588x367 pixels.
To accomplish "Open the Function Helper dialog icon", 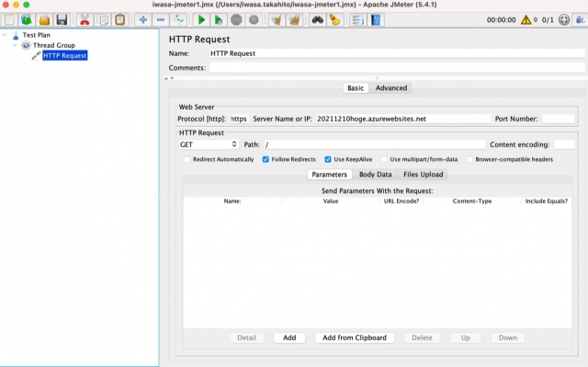I will coord(357,19).
